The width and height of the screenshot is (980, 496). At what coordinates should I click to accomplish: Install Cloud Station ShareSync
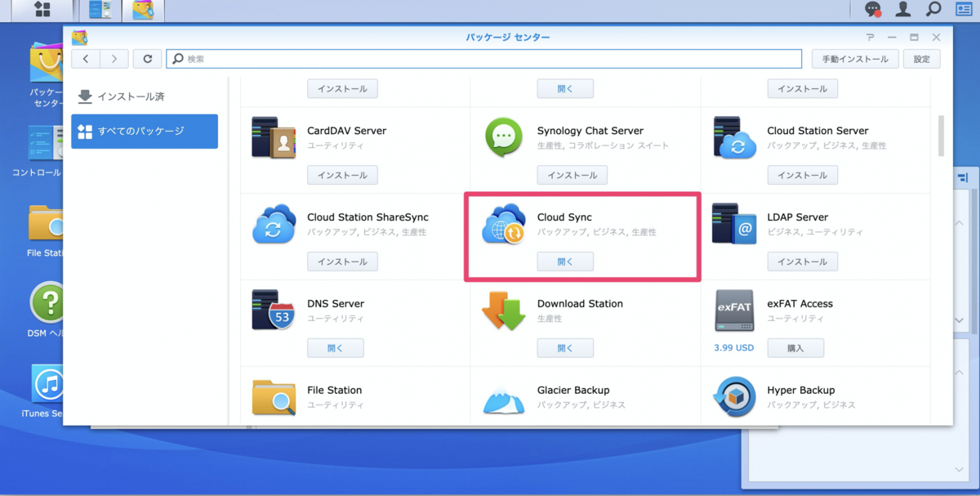[x=342, y=261]
